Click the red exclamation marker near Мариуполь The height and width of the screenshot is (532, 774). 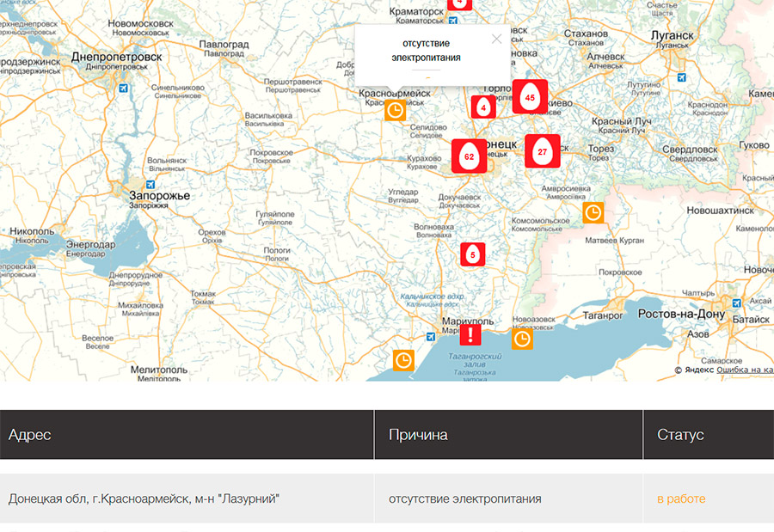(x=471, y=335)
